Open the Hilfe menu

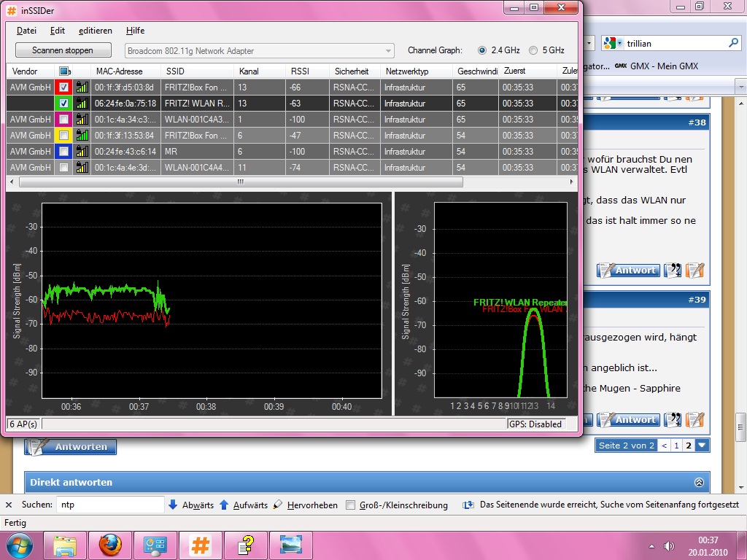(135, 31)
